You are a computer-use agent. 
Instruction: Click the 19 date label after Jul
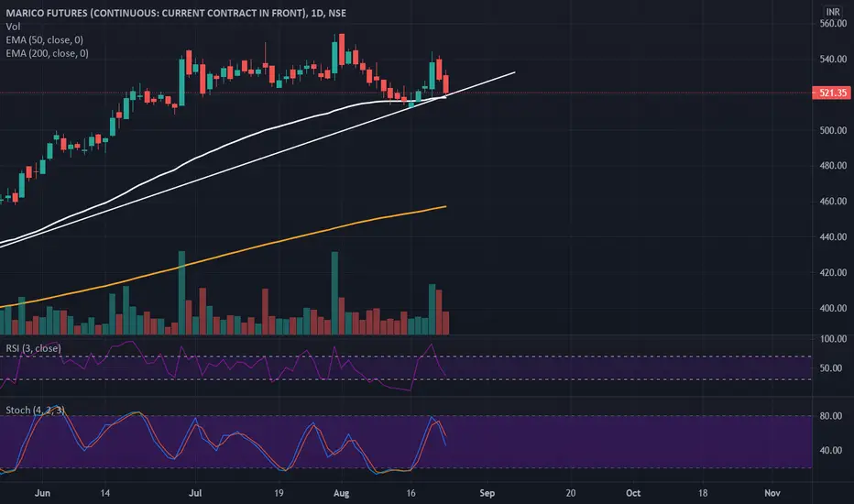click(x=279, y=493)
